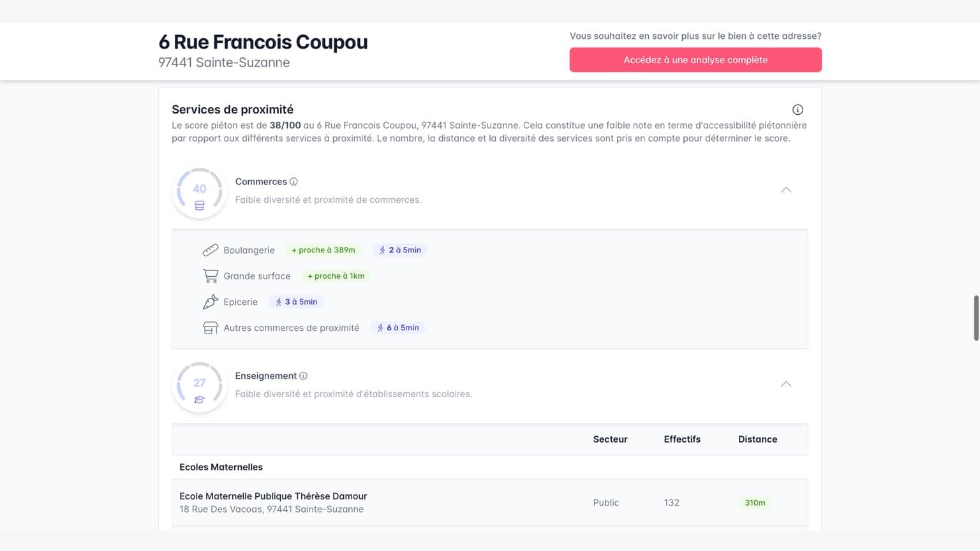The width and height of the screenshot is (980, 551).
Task: Click the store icon inside the Commerces score ring
Action: coord(199,205)
